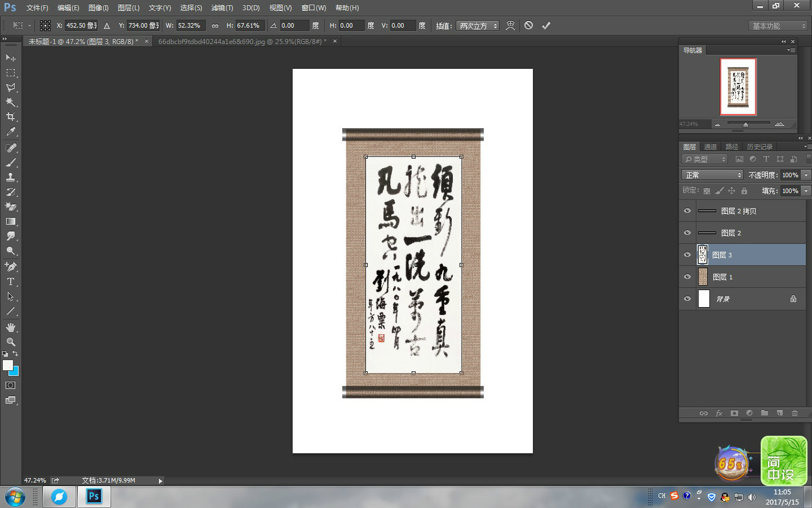
Task: Click the create new group folder button
Action: point(765,413)
